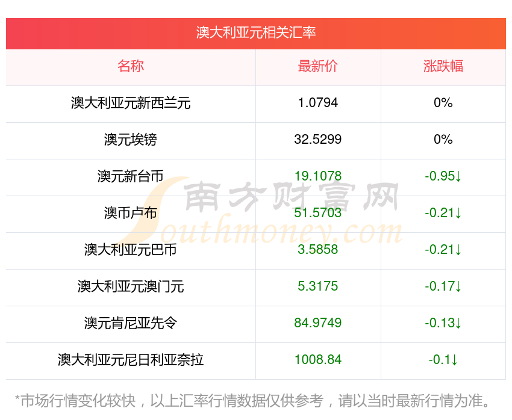
Task: Select the 涨跌幅 column header
Action: pyautogui.click(x=443, y=66)
